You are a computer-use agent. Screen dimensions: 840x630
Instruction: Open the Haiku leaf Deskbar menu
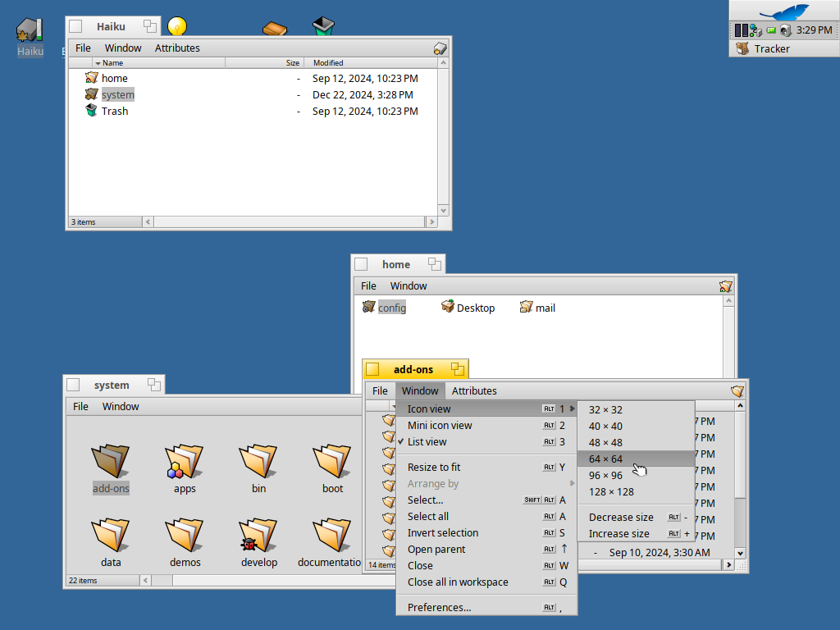[x=784, y=11]
